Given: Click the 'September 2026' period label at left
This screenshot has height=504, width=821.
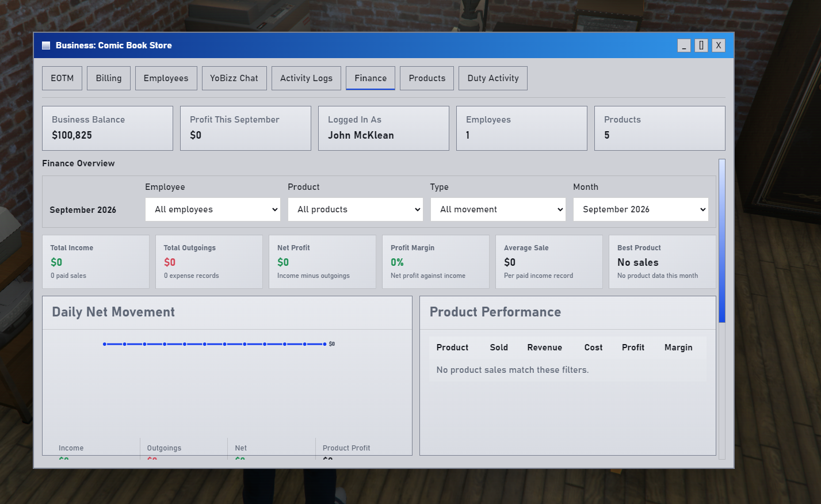Looking at the screenshot, I should (83, 210).
